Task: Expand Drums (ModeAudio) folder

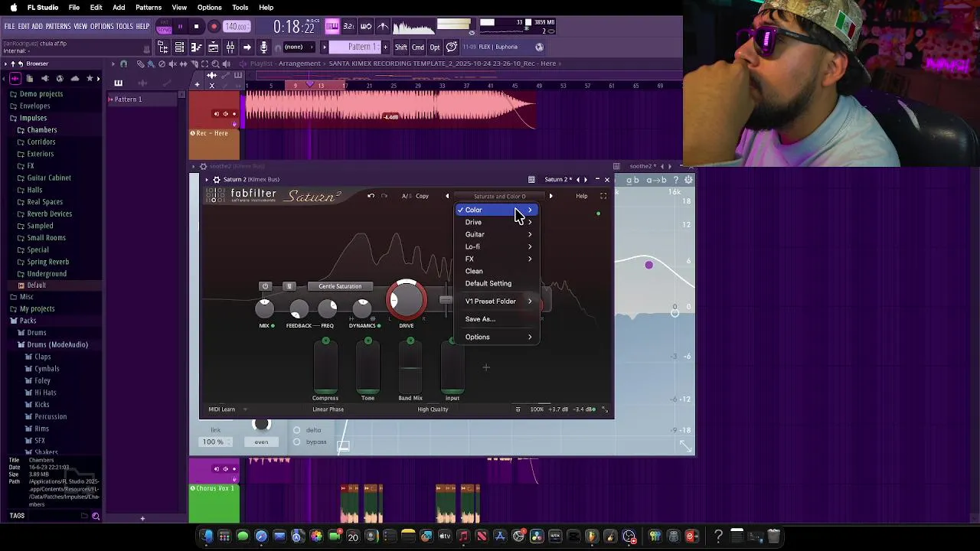Action: click(x=57, y=344)
